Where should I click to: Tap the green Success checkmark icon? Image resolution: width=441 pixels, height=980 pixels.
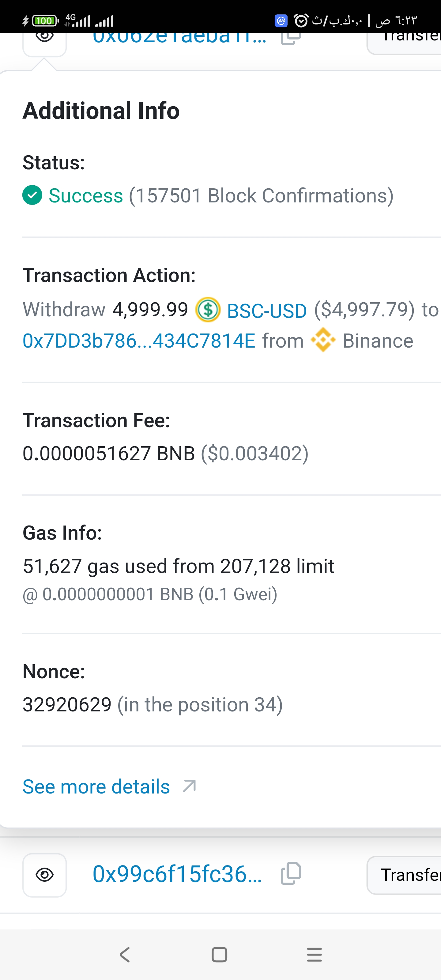tap(32, 195)
